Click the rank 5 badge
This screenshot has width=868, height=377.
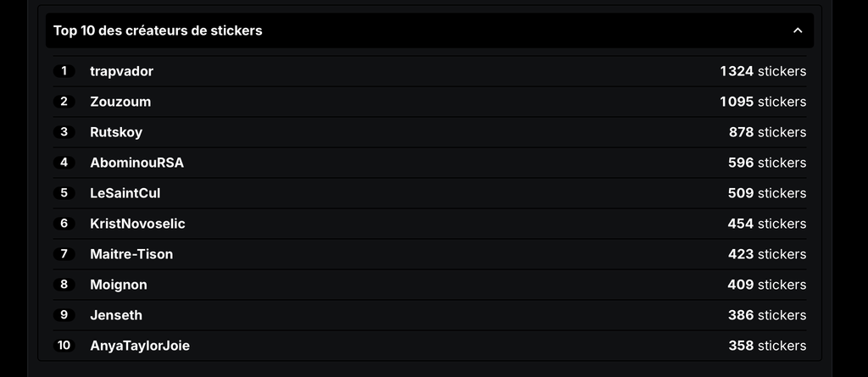point(64,192)
